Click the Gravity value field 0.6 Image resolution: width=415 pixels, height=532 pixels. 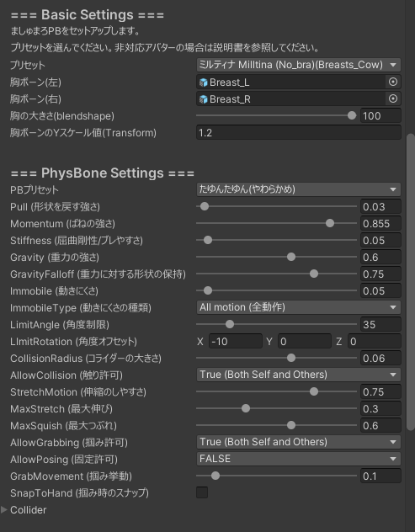point(380,257)
